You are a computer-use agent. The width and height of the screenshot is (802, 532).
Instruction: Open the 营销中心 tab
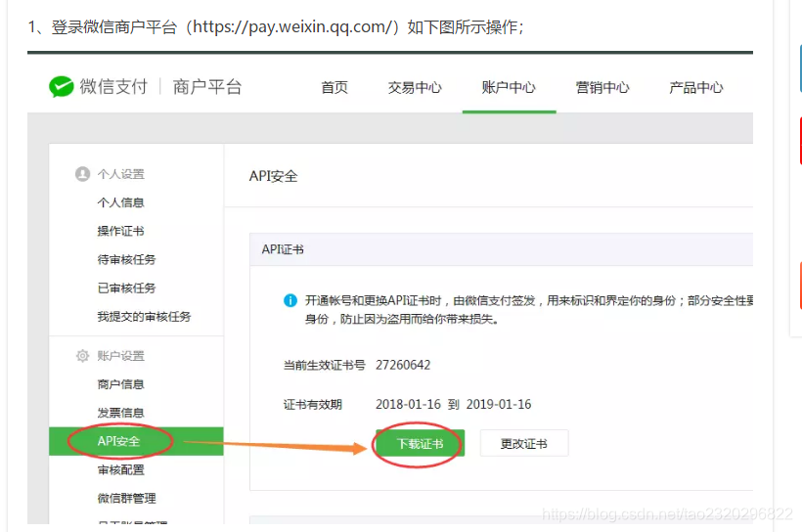point(602,87)
